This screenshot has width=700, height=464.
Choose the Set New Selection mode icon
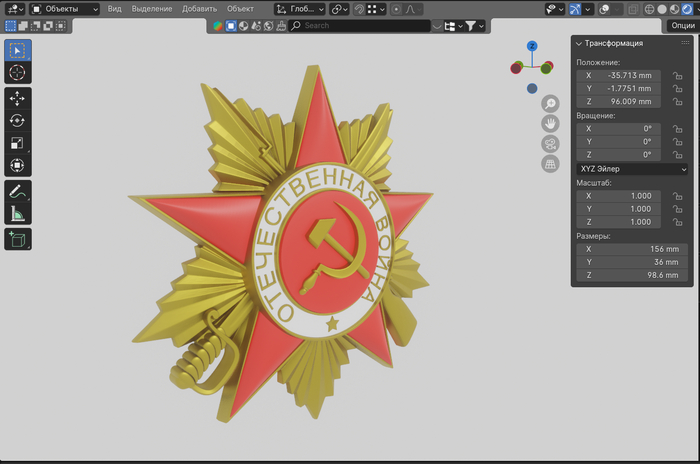pos(10,26)
